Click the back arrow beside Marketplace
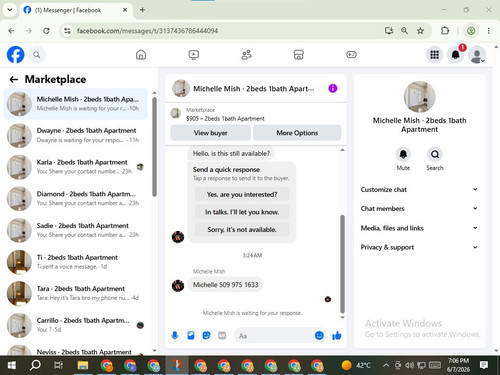This screenshot has width=500, height=375. 14,79
